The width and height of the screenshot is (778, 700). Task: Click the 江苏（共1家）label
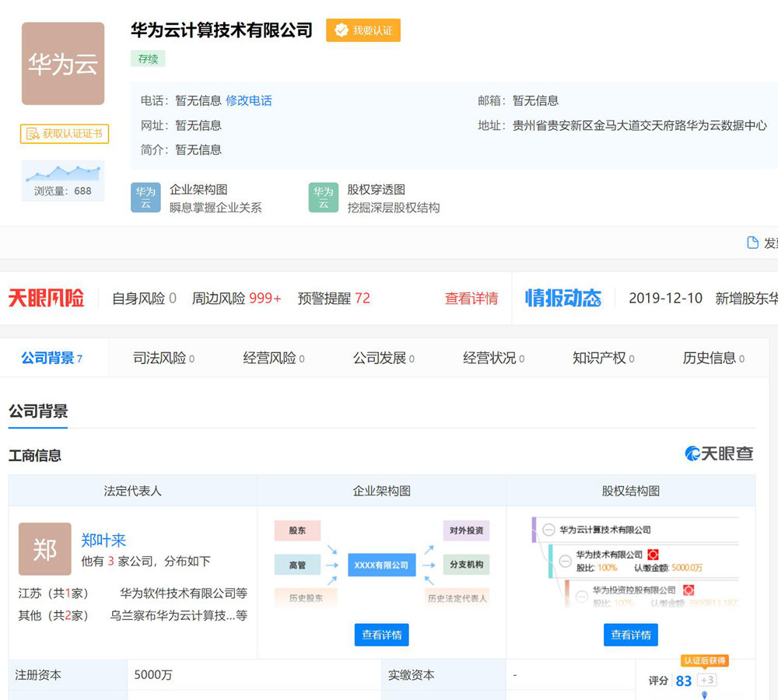pyautogui.click(x=54, y=593)
